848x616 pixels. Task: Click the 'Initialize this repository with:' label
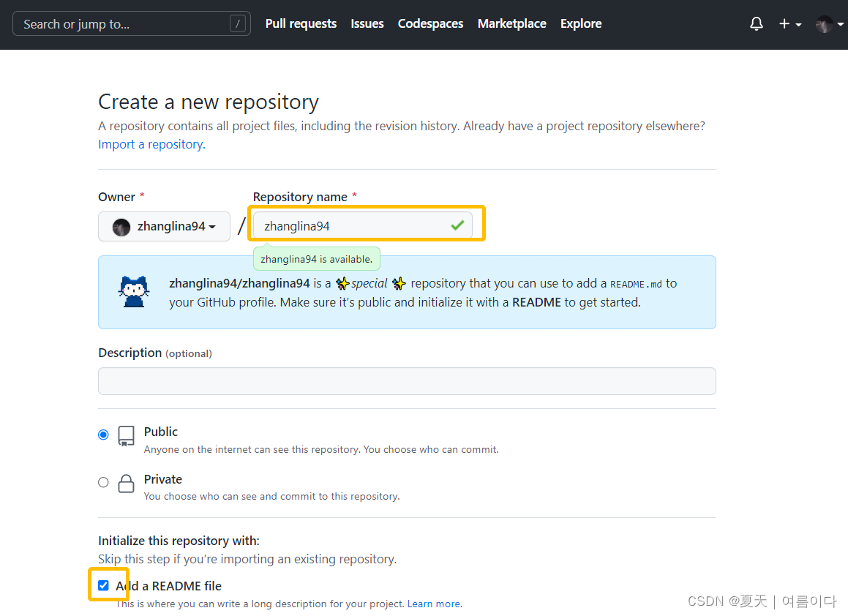click(x=179, y=541)
